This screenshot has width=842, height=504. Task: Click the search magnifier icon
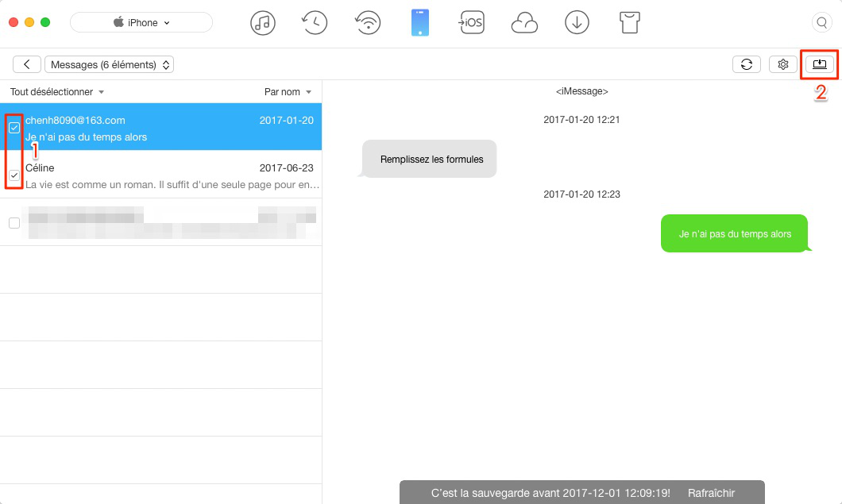[821, 22]
